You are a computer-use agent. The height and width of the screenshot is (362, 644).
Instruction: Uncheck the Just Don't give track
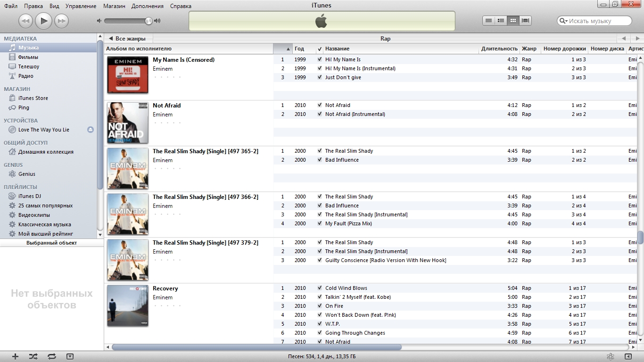320,77
